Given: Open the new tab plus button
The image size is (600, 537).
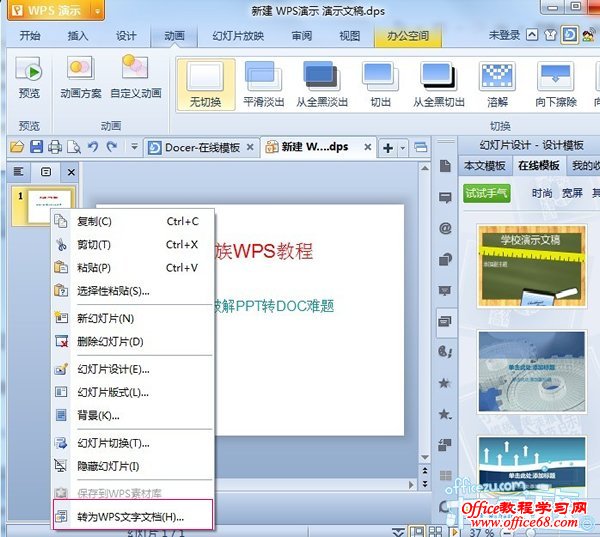Looking at the screenshot, I should coord(388,148).
